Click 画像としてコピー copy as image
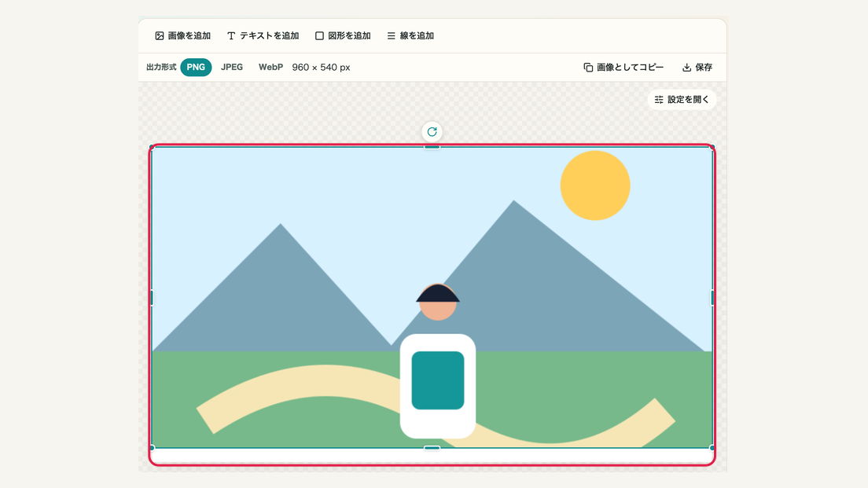868x488 pixels. coord(623,67)
